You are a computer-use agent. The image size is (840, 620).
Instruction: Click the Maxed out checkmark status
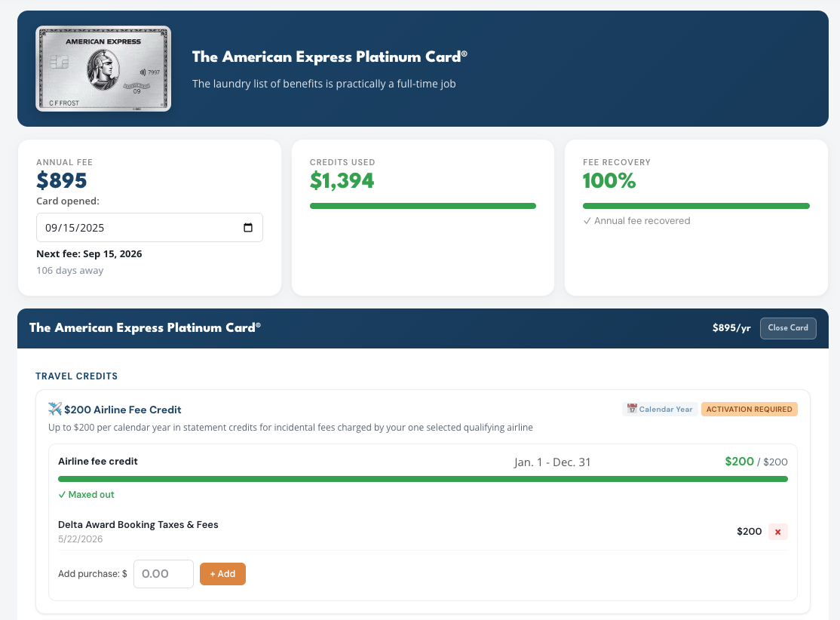[x=86, y=495]
